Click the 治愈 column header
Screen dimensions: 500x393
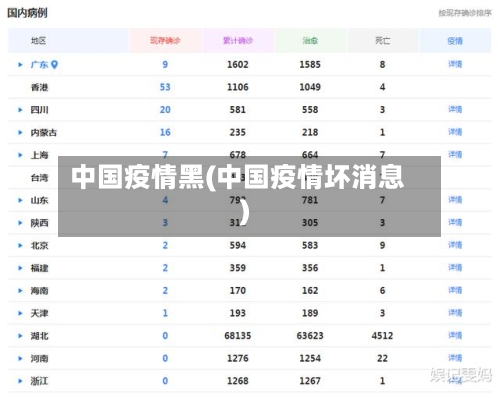coord(310,41)
